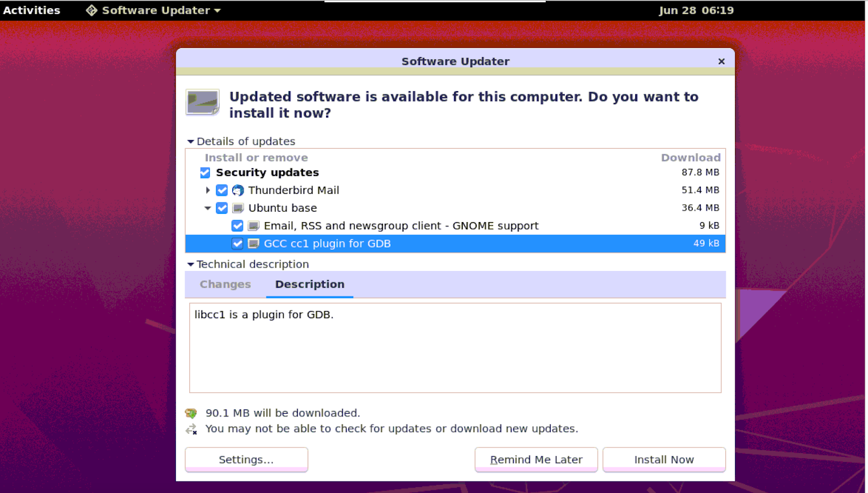Click the 90.1 MB will be downloaded text

pos(283,413)
